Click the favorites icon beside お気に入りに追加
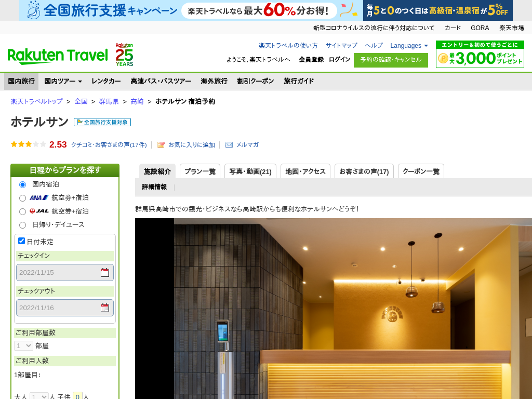This screenshot has width=532, height=399. pyautogui.click(x=161, y=145)
